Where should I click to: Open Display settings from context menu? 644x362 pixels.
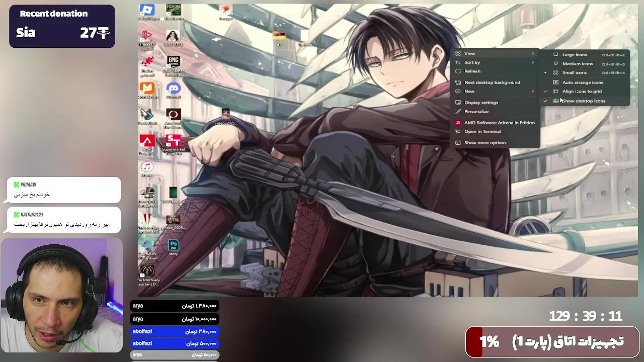pyautogui.click(x=495, y=103)
